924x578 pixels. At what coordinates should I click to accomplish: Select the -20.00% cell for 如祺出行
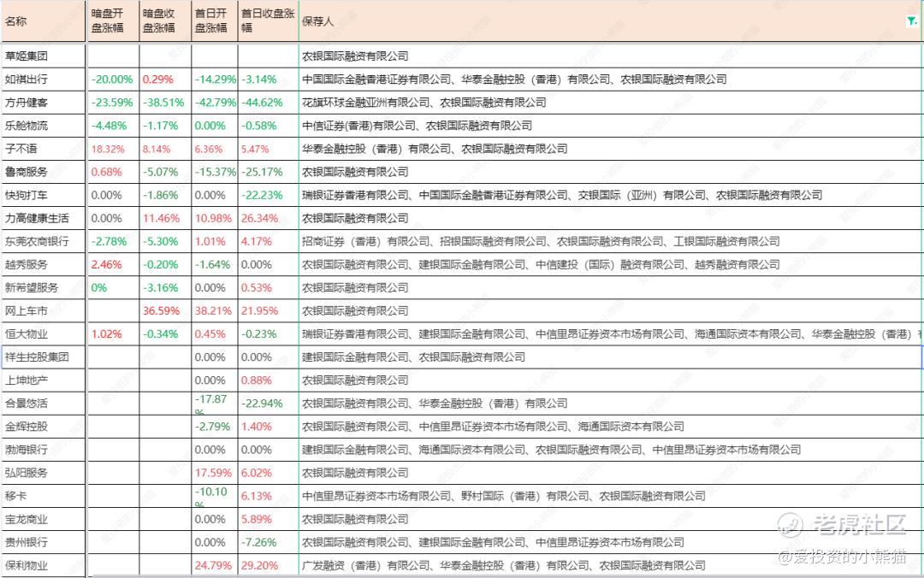click(113, 79)
